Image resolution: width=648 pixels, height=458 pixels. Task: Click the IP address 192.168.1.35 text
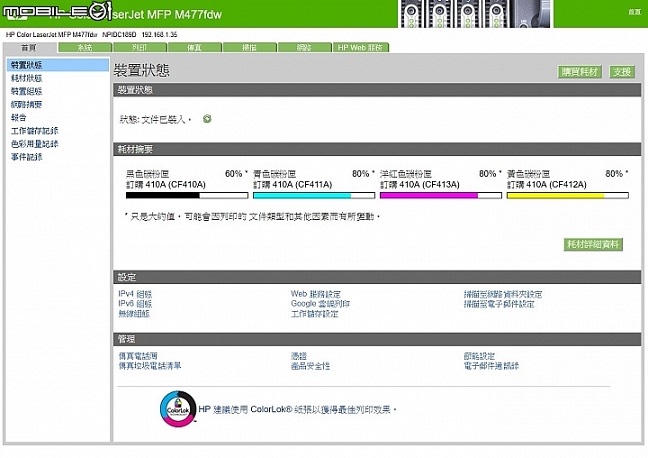(x=160, y=35)
